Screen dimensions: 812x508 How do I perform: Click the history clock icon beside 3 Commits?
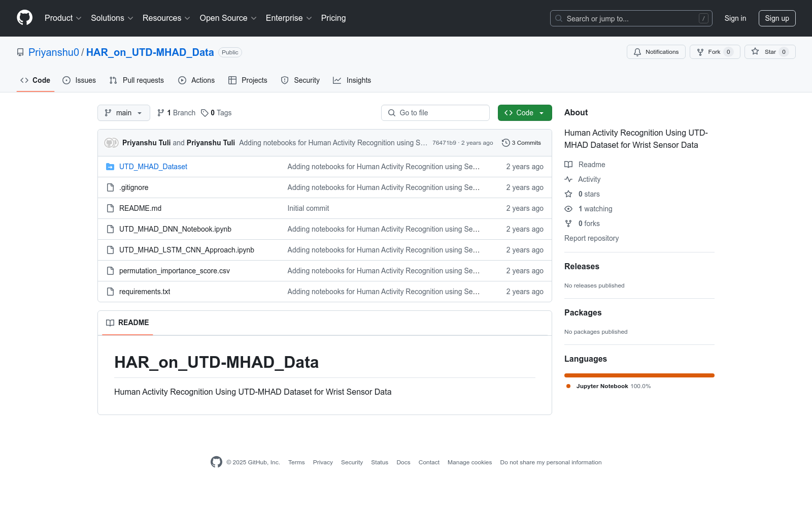[505, 143]
